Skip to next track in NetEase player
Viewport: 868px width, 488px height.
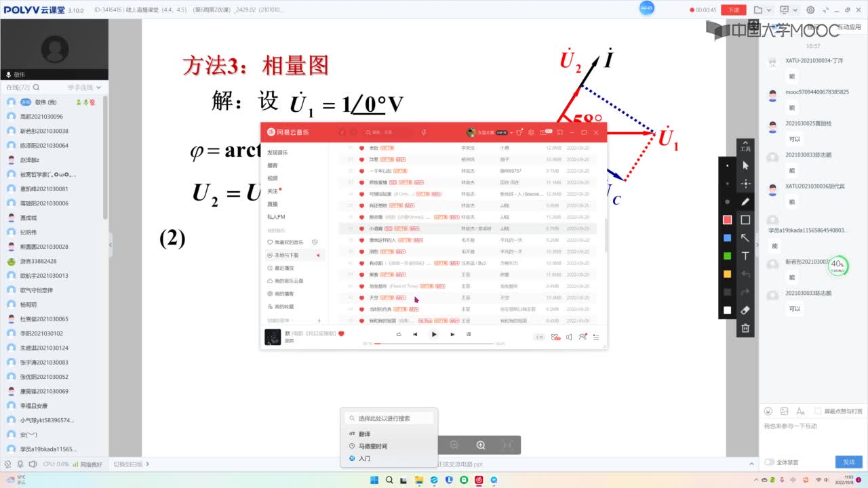[452, 334]
